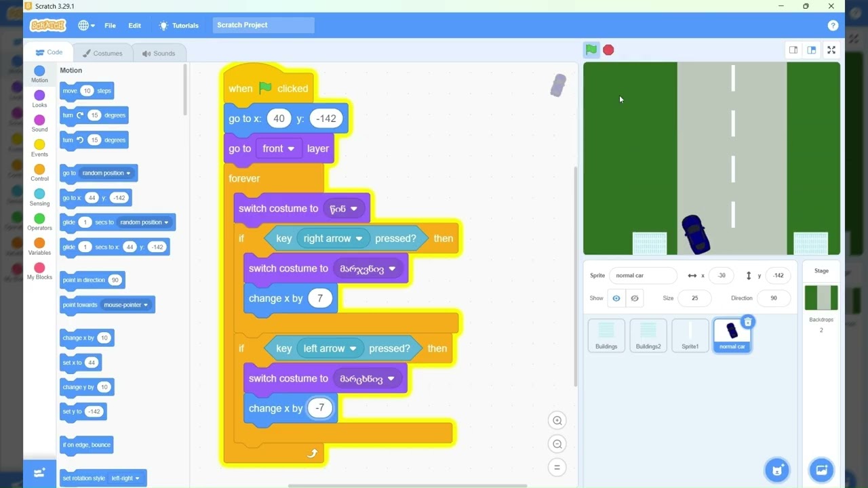Open the right arrow key dropdown
868x488 pixels.
(x=333, y=239)
